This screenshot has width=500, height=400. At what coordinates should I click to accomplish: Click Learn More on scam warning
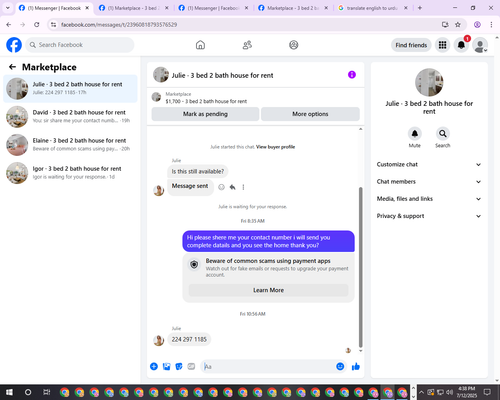268,290
